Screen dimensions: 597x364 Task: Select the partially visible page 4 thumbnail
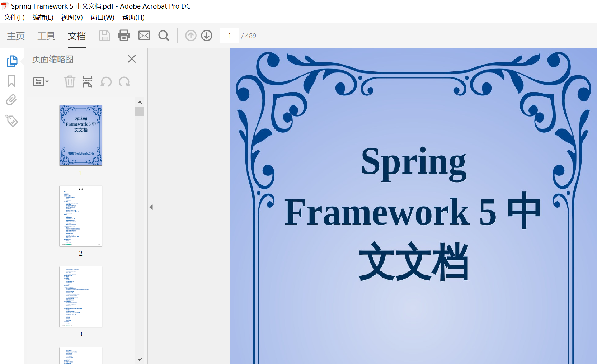[x=81, y=355]
